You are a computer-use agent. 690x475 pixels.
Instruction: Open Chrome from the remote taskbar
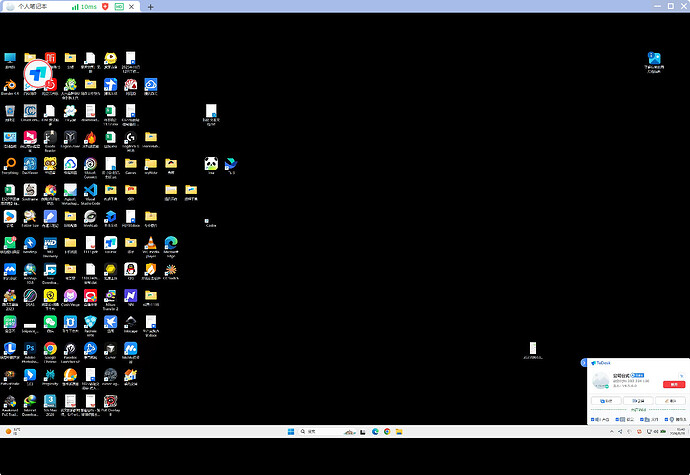click(387, 431)
